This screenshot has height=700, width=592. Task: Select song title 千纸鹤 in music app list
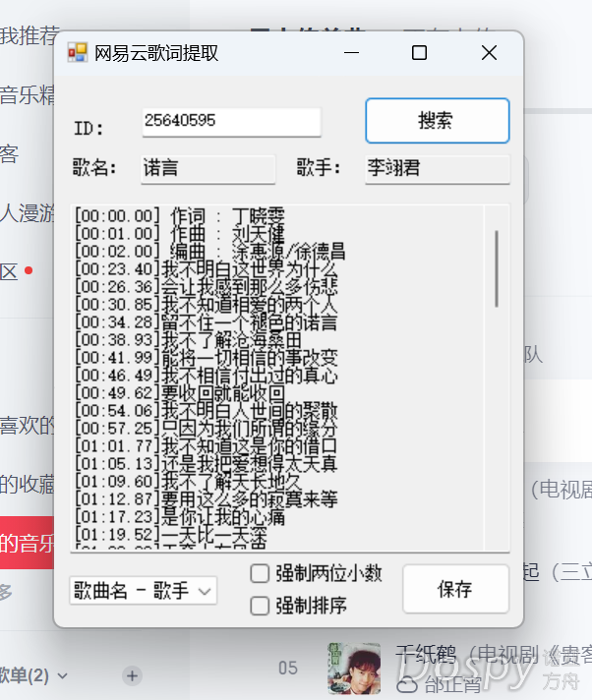click(426, 655)
